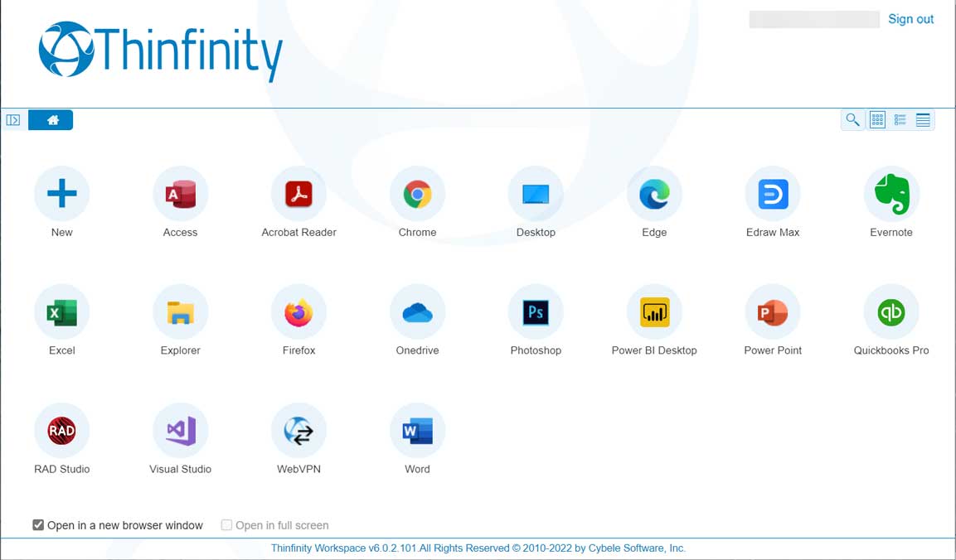Enable Open in full screen
The width and height of the screenshot is (956, 560).
coord(226,524)
